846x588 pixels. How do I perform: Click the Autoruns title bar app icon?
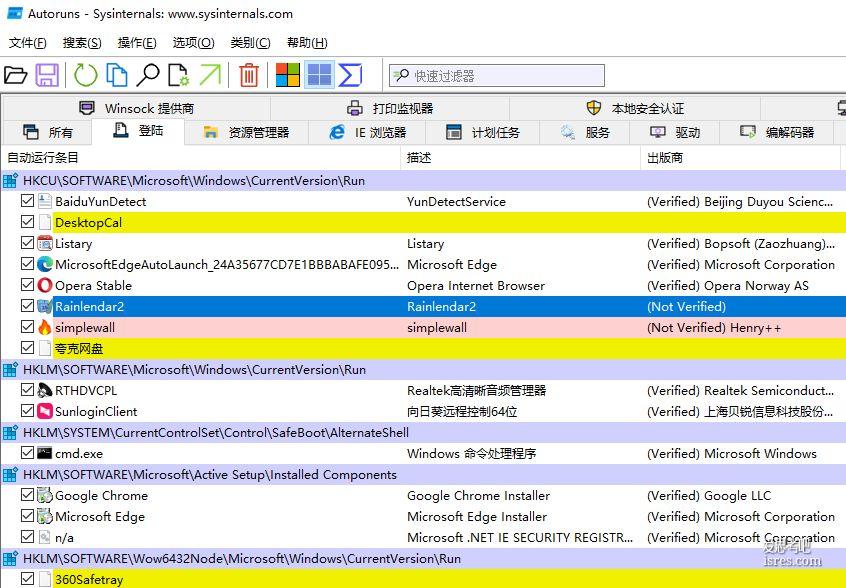15,13
